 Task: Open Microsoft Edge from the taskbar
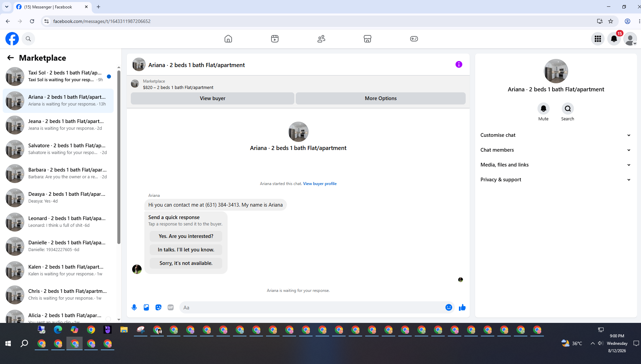pyautogui.click(x=58, y=330)
